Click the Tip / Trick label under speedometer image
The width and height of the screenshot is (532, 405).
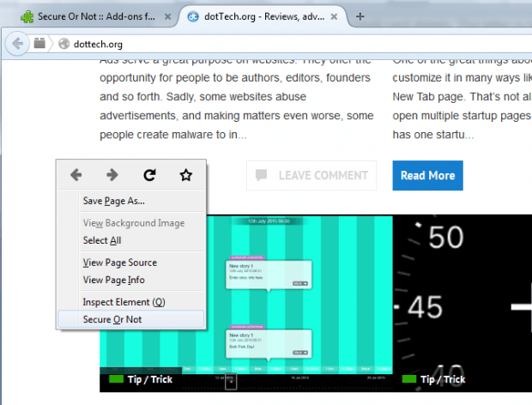coord(443,379)
